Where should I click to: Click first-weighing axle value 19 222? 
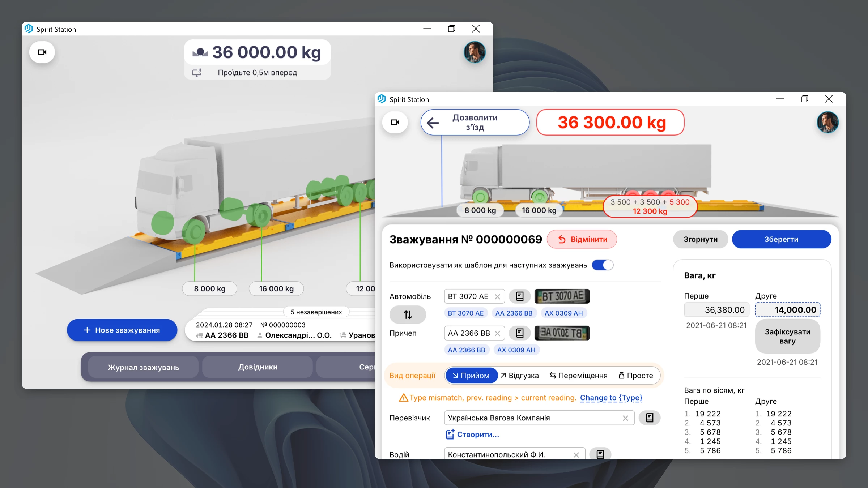(x=708, y=414)
